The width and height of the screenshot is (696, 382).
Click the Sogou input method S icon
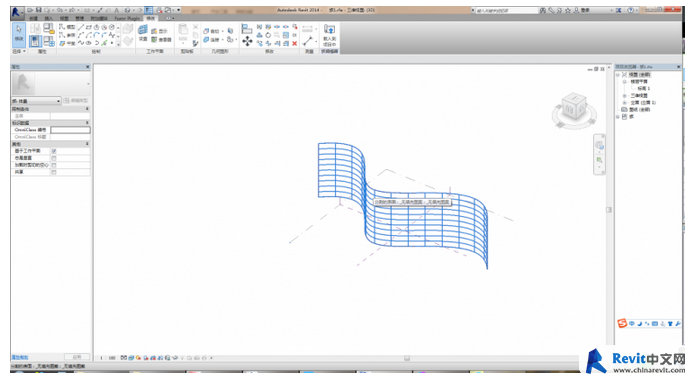(622, 323)
